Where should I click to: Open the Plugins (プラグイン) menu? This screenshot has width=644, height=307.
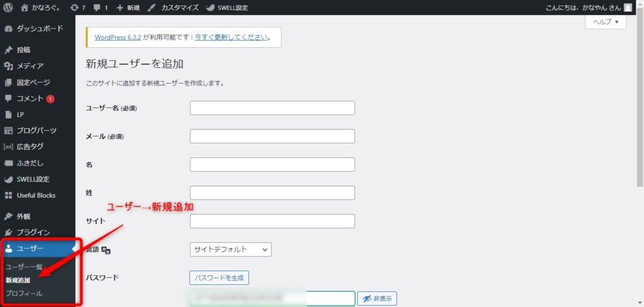click(33, 232)
